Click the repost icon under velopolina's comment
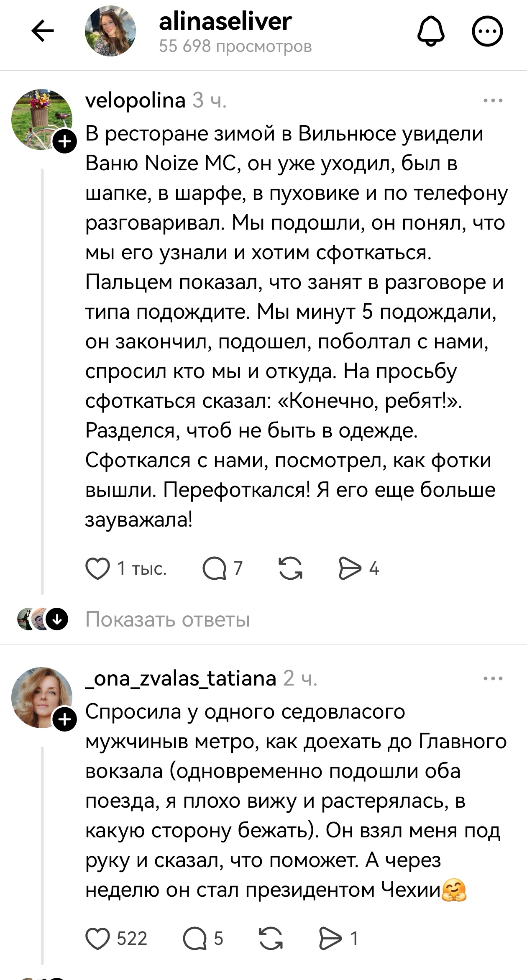This screenshot has width=527, height=980. point(292,568)
